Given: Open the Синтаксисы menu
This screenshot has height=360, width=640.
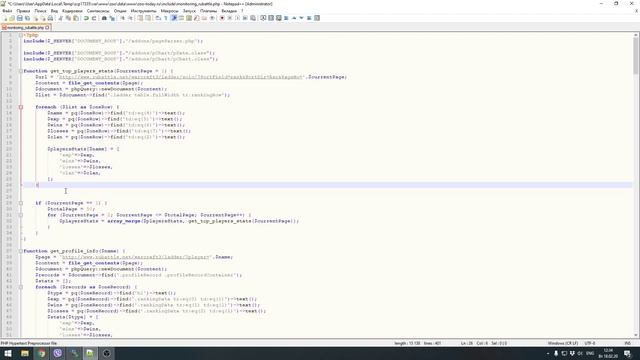Looking at the screenshot, I should pos(98,11).
